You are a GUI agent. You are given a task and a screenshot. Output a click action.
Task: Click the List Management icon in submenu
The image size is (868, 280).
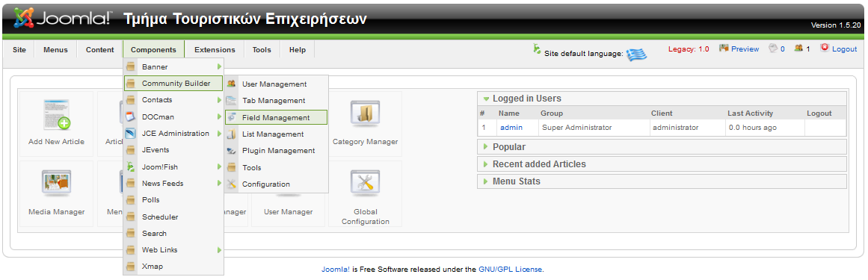tap(232, 134)
